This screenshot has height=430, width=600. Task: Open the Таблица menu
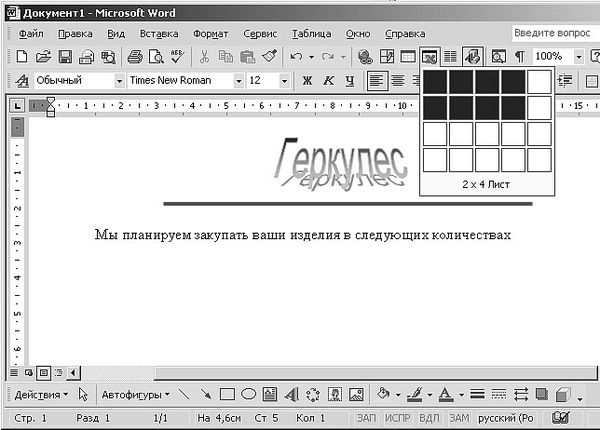point(311,33)
